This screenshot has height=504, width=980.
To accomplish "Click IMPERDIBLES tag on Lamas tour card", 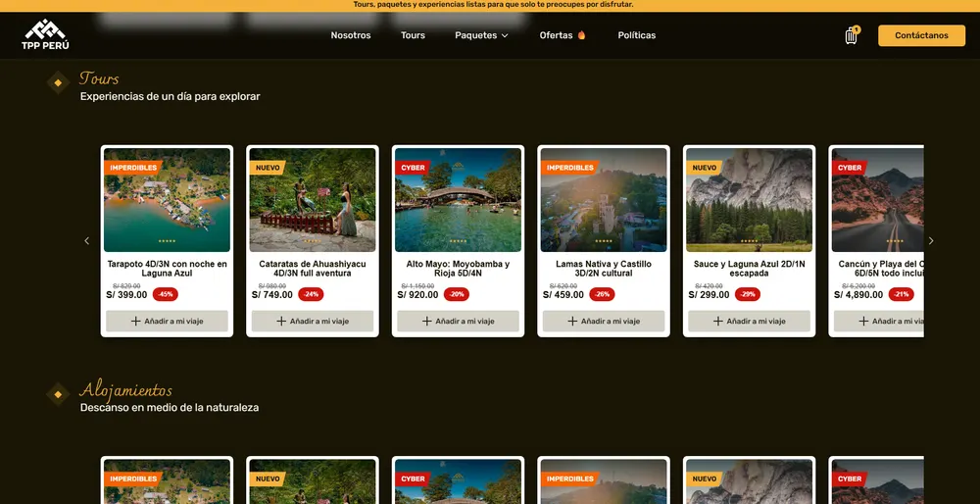I will click(x=570, y=168).
